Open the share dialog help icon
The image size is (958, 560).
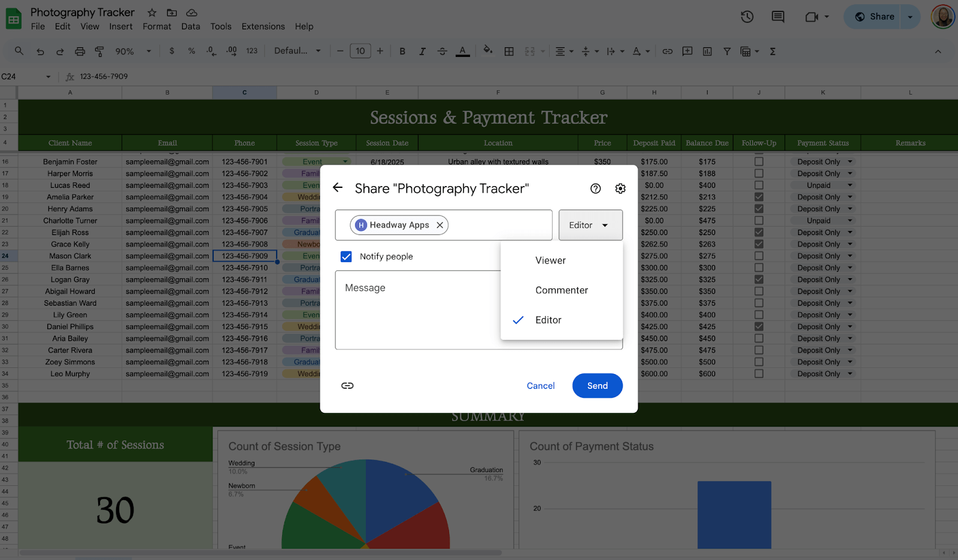[595, 188]
